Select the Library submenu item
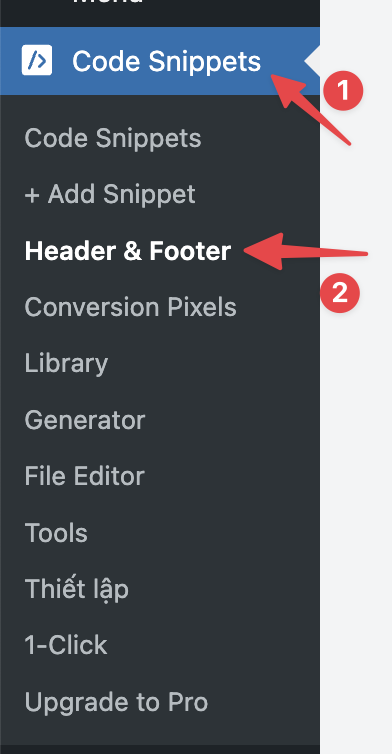Image resolution: width=392 pixels, height=754 pixels. pos(66,364)
